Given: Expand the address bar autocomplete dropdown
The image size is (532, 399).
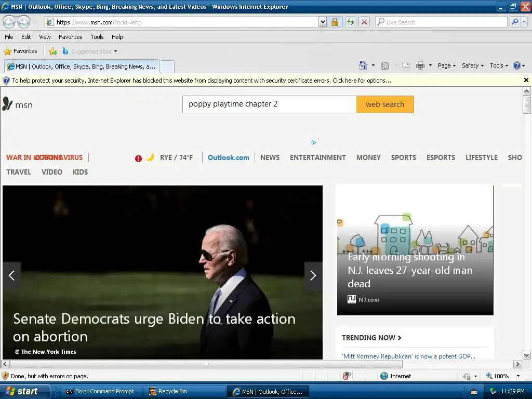Looking at the screenshot, I should tap(323, 22).
